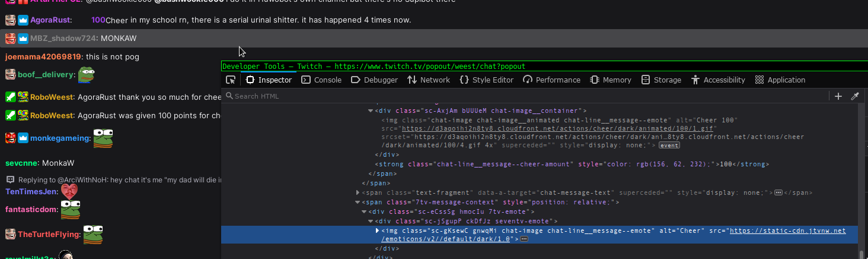868x259 pixels.
Task: Click the joemama42069819 username
Action: point(43,57)
